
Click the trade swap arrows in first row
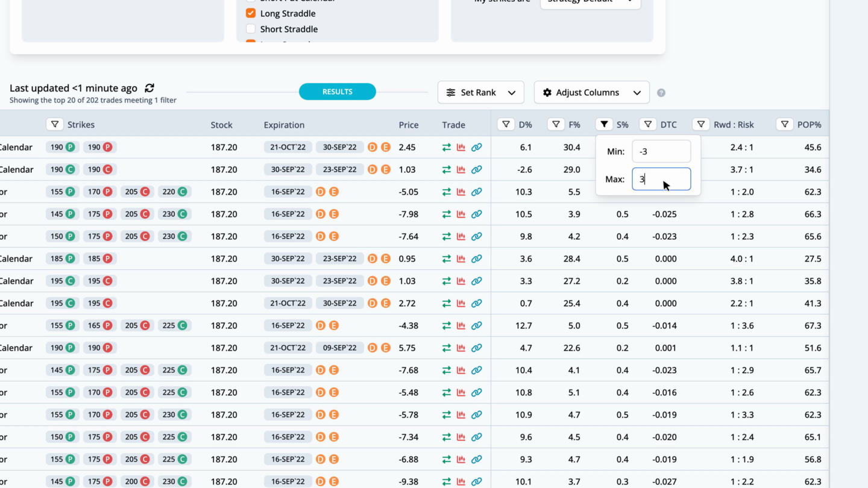(x=446, y=148)
